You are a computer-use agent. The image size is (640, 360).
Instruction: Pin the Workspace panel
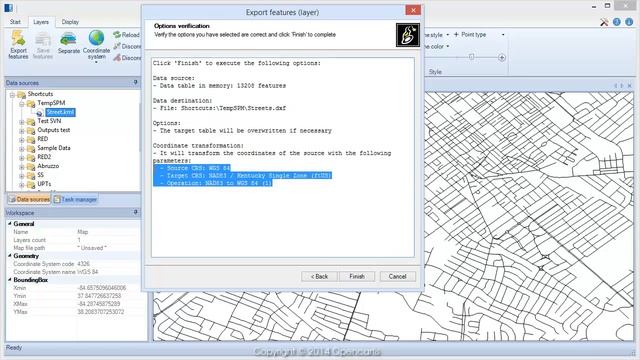[x=136, y=212]
